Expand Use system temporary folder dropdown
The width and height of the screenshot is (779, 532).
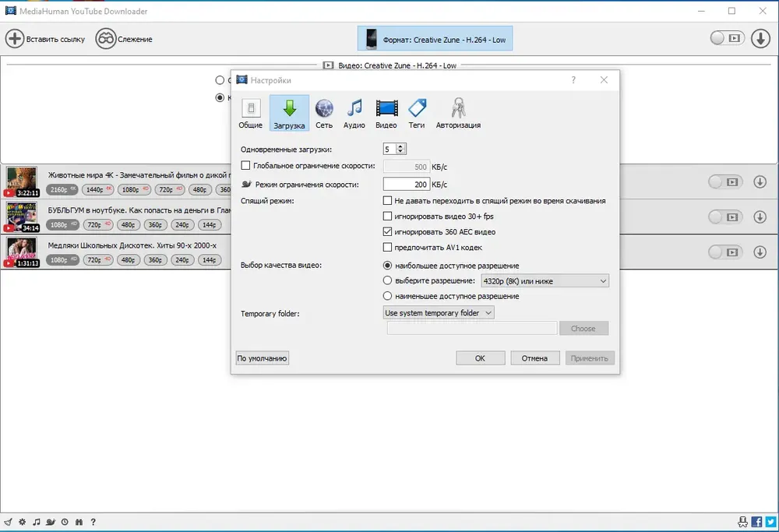(x=439, y=312)
